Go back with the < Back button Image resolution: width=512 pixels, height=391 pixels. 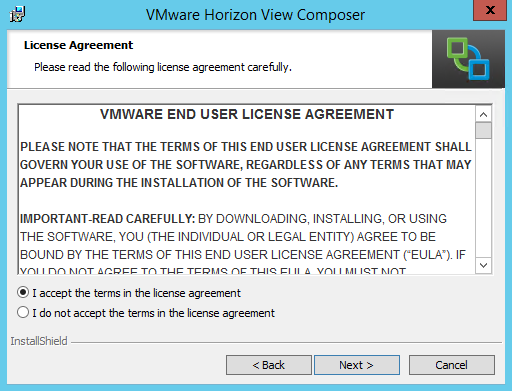click(269, 365)
